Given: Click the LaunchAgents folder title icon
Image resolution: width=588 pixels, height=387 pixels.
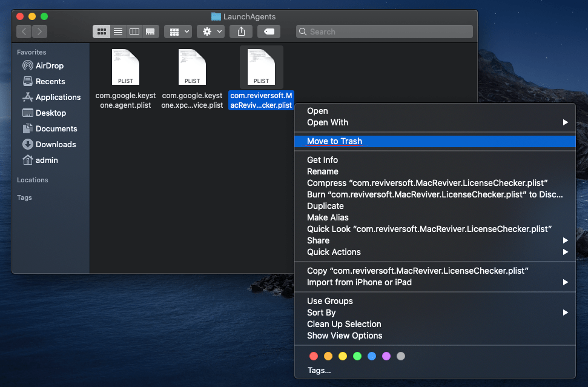Looking at the screenshot, I should 216,16.
